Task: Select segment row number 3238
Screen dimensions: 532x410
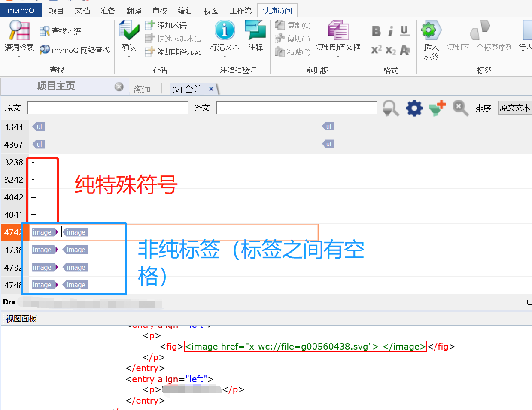Action: (x=15, y=162)
